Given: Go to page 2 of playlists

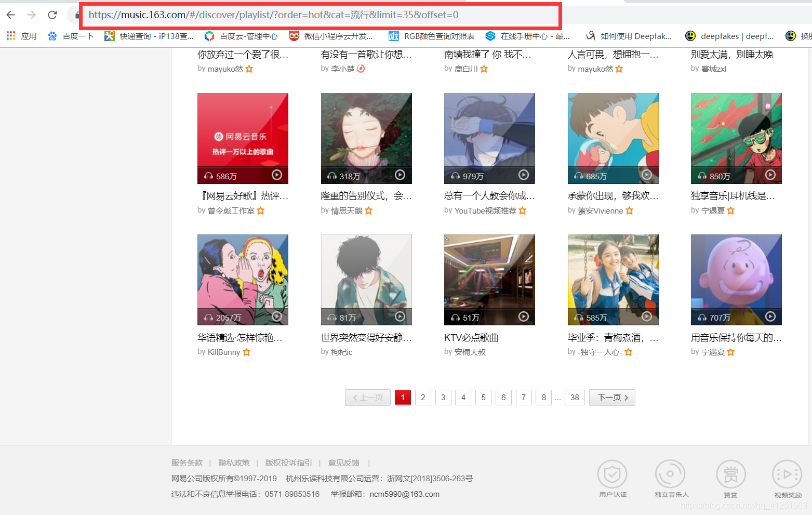Looking at the screenshot, I should point(423,398).
